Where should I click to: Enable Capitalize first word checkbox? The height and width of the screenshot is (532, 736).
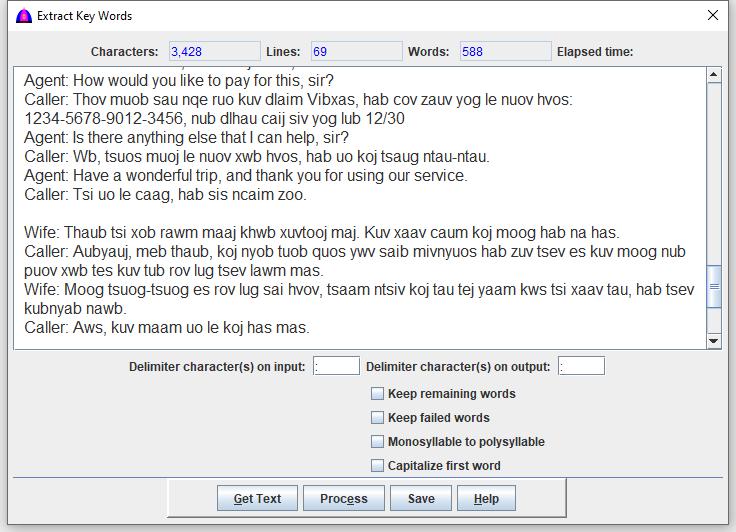click(x=378, y=466)
